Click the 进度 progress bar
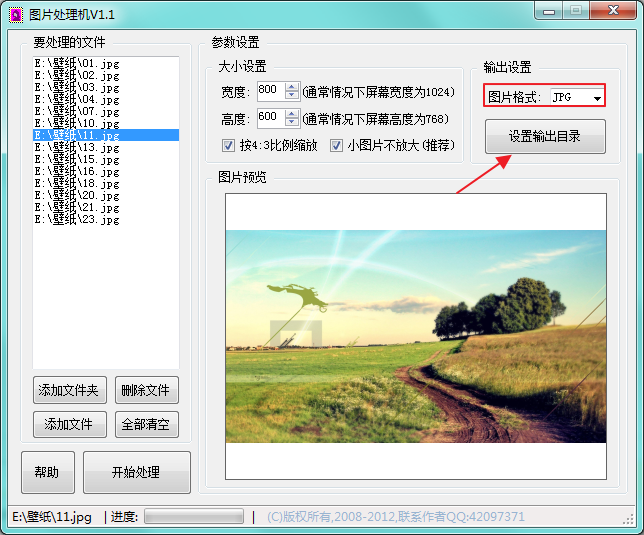 coord(193,517)
